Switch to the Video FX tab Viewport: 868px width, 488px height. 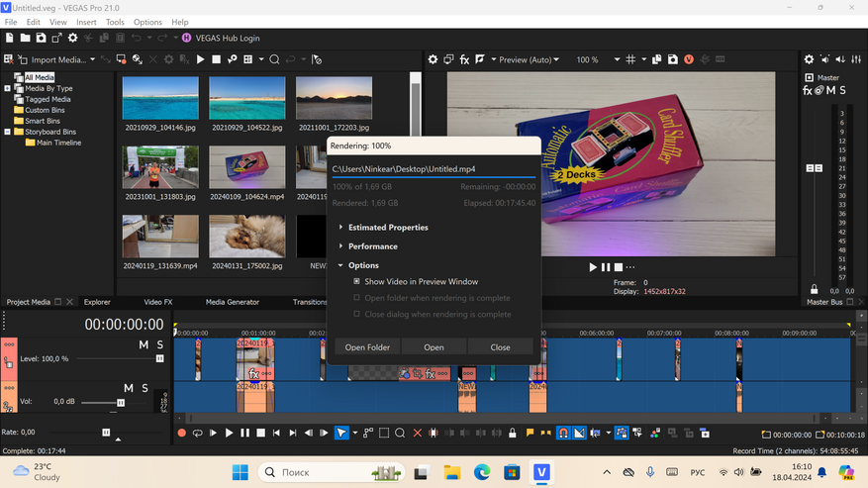(157, 302)
